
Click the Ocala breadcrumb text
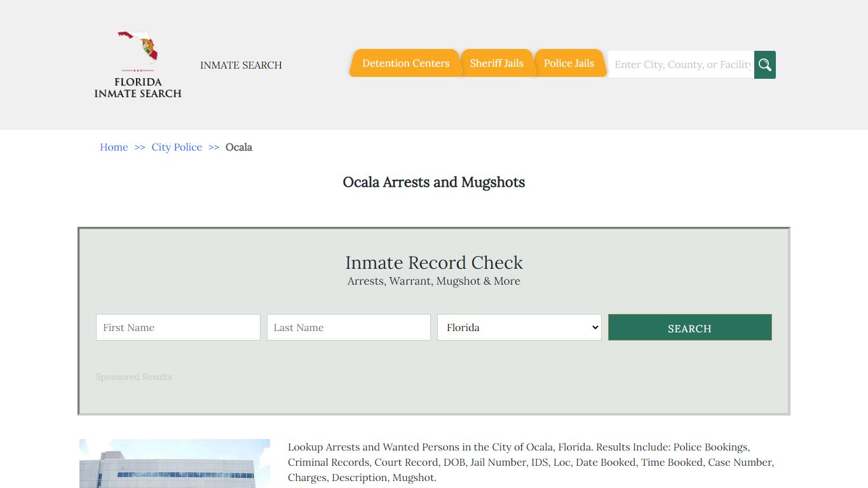[x=239, y=147]
